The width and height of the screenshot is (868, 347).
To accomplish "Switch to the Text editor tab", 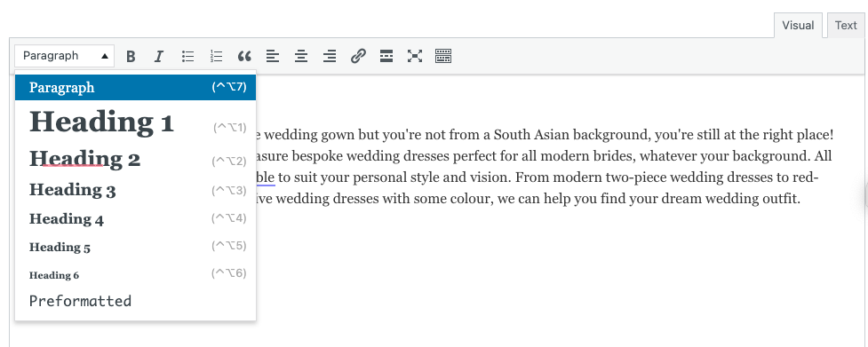I will (x=846, y=26).
